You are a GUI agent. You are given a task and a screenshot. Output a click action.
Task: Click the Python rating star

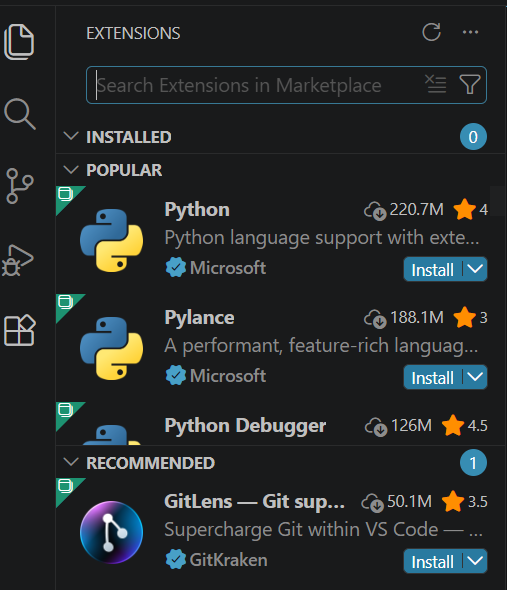[x=464, y=210]
